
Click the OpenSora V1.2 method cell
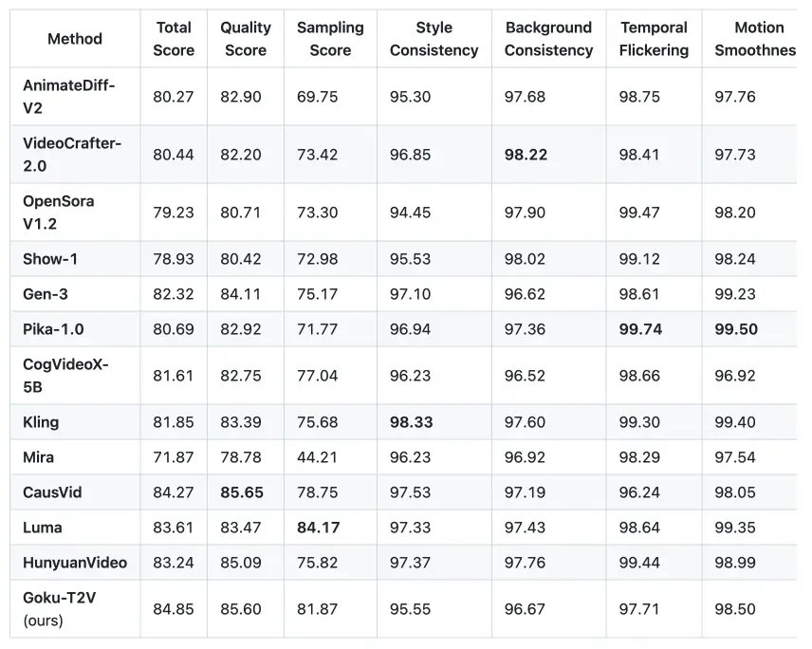coord(58,213)
